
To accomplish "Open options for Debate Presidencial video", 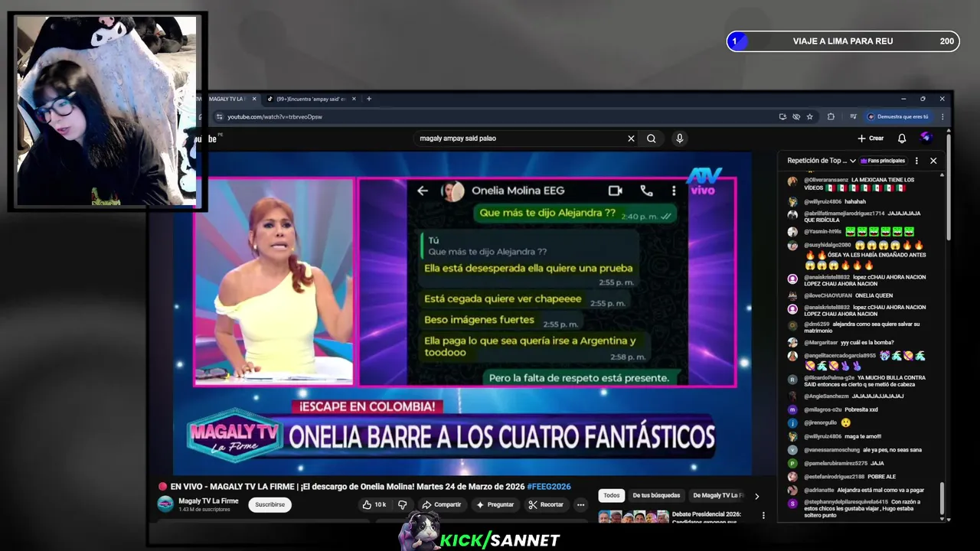I will tap(763, 516).
